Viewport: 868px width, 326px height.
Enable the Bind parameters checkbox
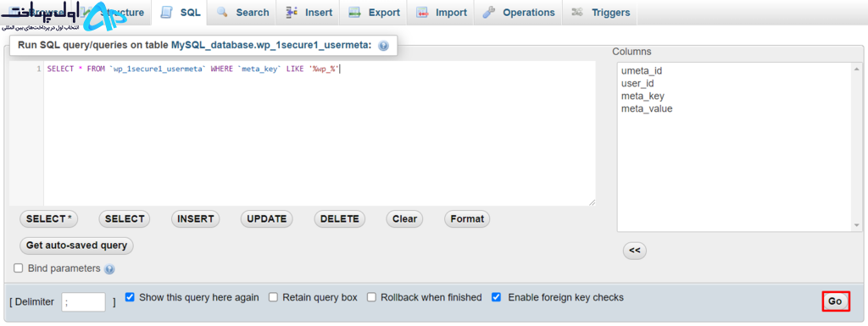tap(19, 268)
